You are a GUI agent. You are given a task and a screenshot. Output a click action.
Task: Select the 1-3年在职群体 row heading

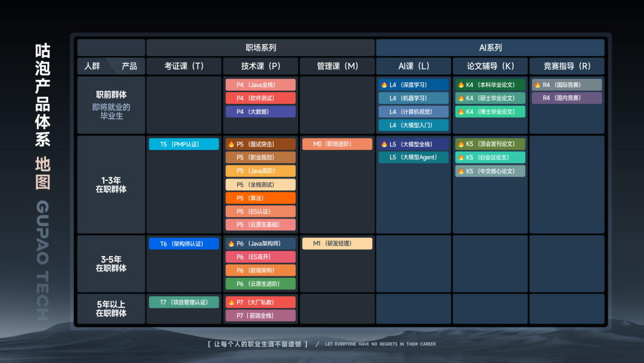[112, 184]
